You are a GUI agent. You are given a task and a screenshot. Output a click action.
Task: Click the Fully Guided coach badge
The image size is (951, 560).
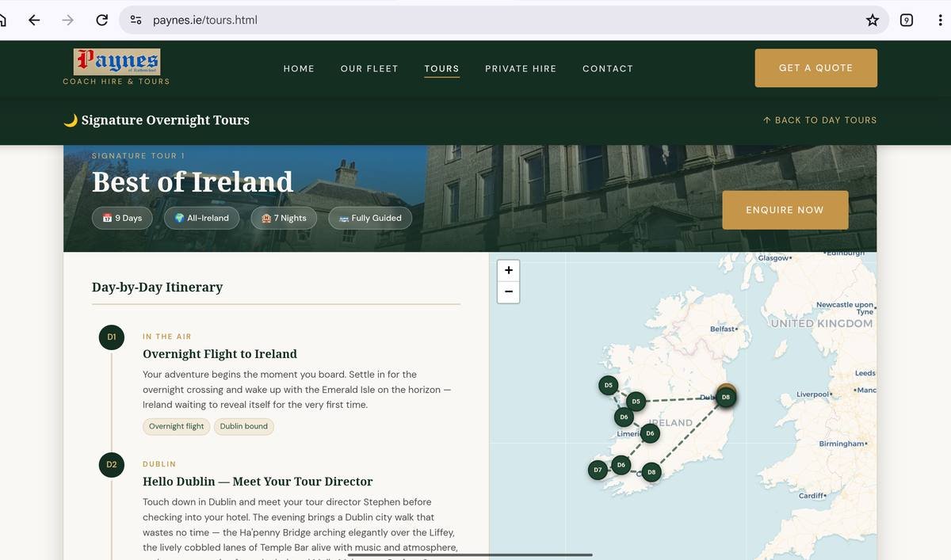(370, 218)
